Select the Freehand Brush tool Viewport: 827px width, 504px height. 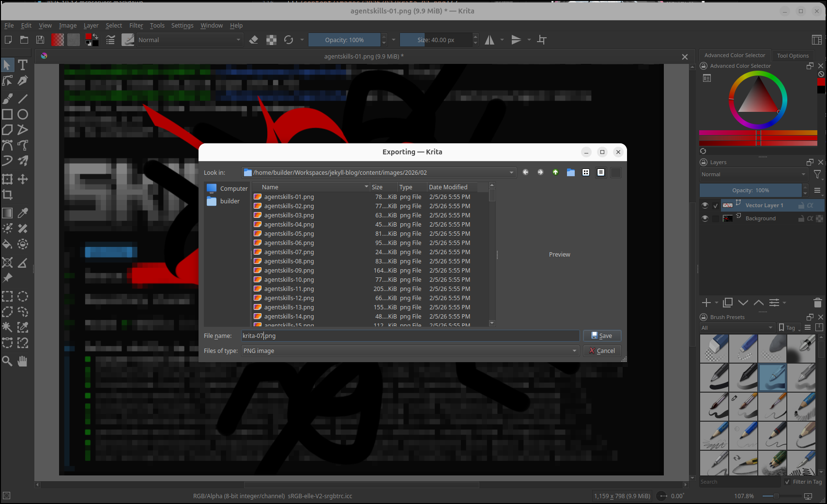tap(7, 99)
